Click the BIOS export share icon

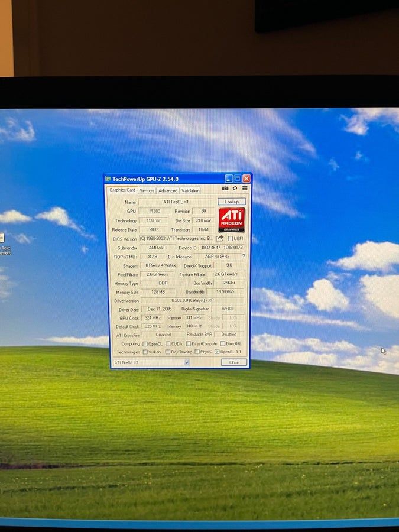(219, 239)
